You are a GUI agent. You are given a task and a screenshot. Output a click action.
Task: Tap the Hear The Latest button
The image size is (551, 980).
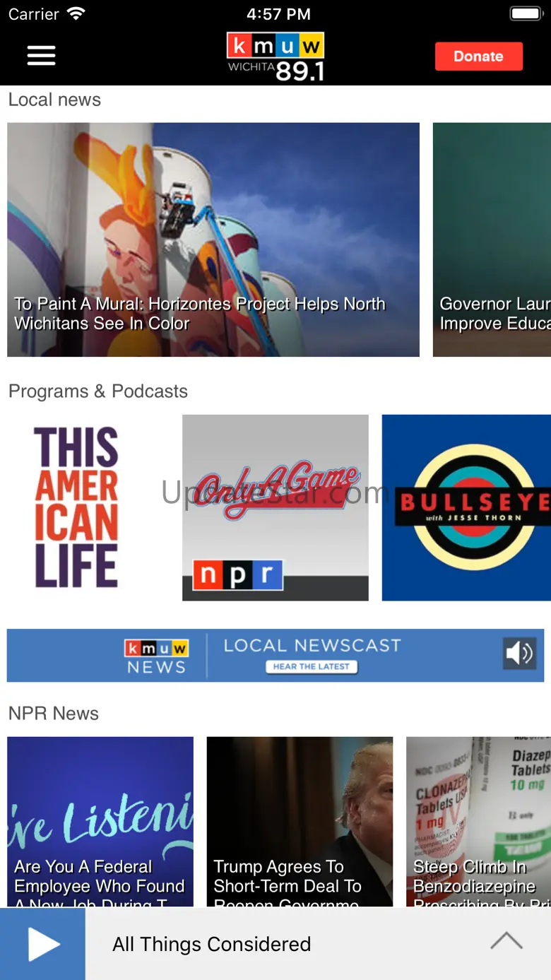click(x=312, y=666)
